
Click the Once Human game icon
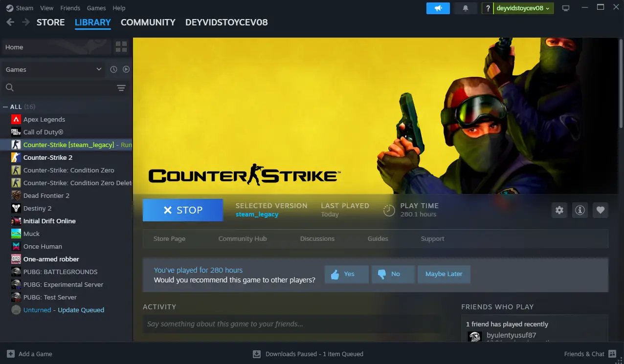click(16, 246)
